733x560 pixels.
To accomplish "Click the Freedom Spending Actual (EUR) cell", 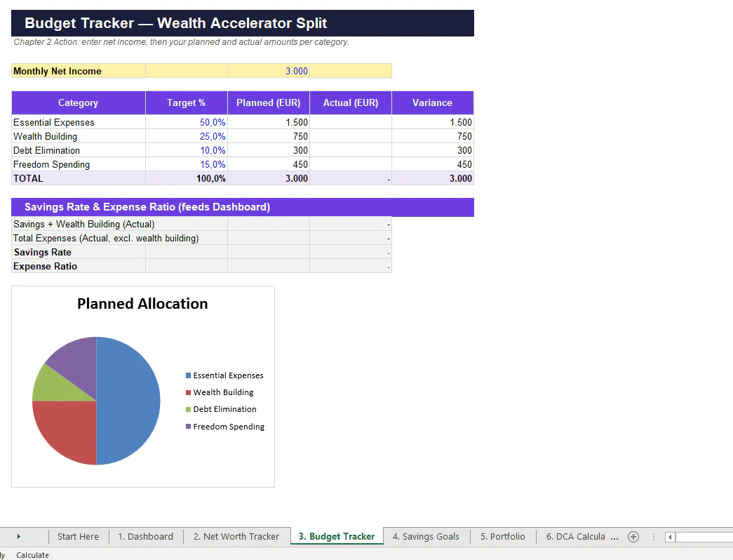I will pyautogui.click(x=351, y=164).
